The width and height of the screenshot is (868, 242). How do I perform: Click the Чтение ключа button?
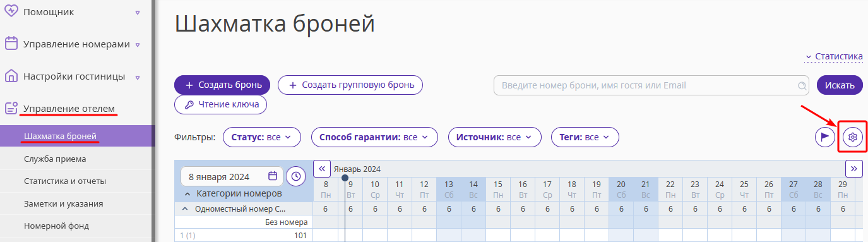coord(221,105)
